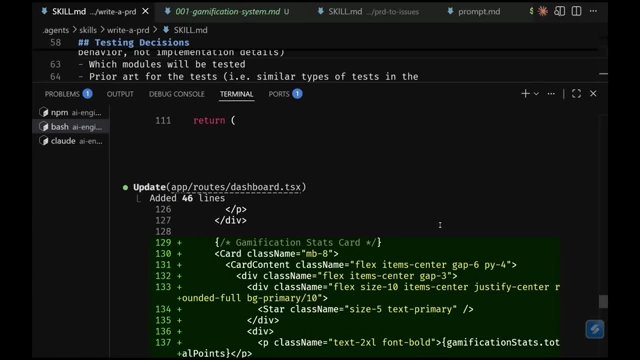
Task: Click the orange Claude starburst icon
Action: pos(542,11)
